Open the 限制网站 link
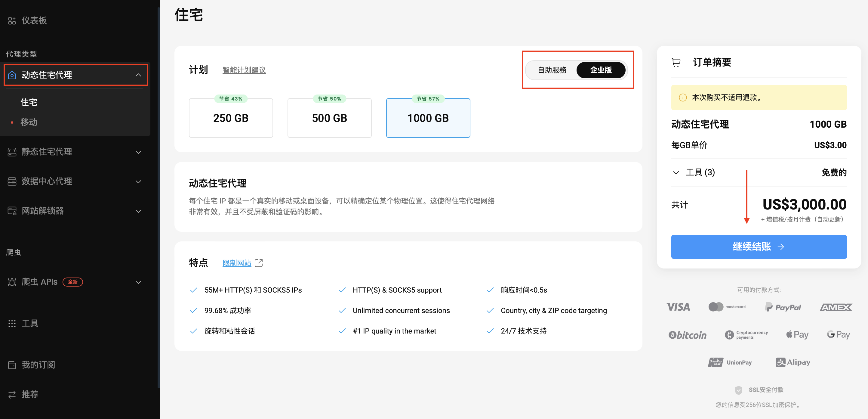 236,263
